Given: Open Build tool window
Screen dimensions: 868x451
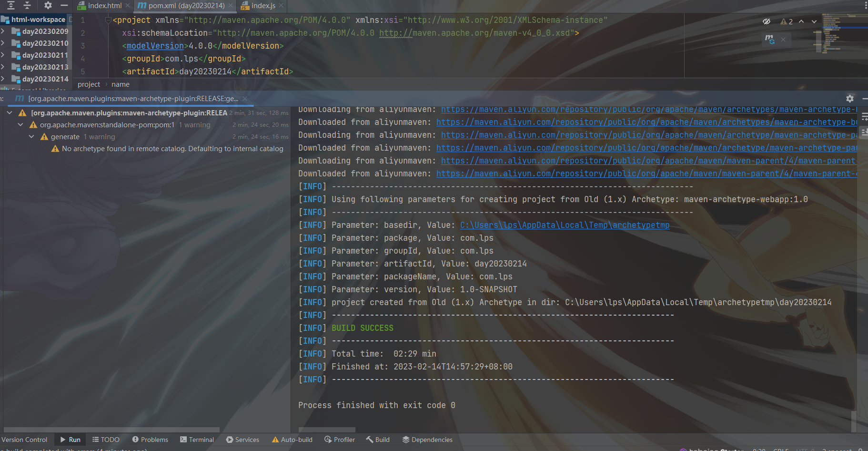Looking at the screenshot, I should (378, 440).
